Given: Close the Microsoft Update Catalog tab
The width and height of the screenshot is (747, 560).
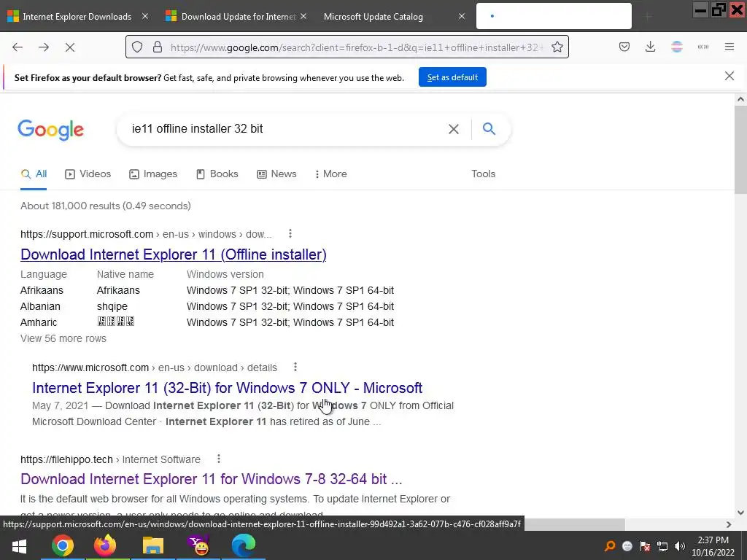Looking at the screenshot, I should pyautogui.click(x=462, y=17).
